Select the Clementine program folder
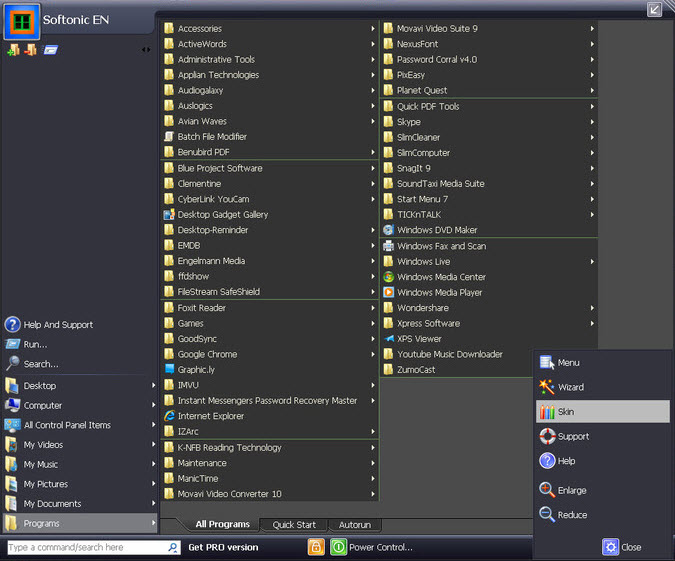This screenshot has width=675, height=561. click(270, 184)
